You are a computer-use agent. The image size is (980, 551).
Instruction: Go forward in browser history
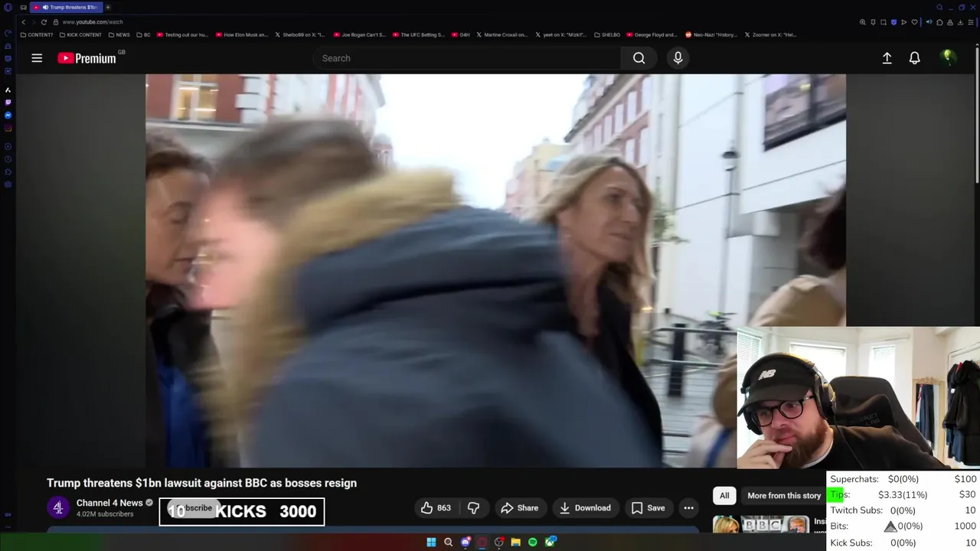[x=33, y=22]
